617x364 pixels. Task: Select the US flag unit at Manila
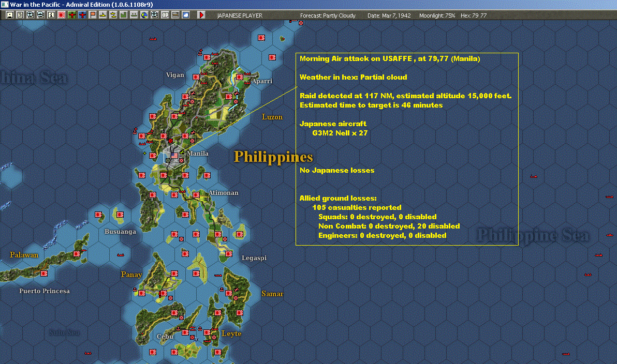coord(174,156)
